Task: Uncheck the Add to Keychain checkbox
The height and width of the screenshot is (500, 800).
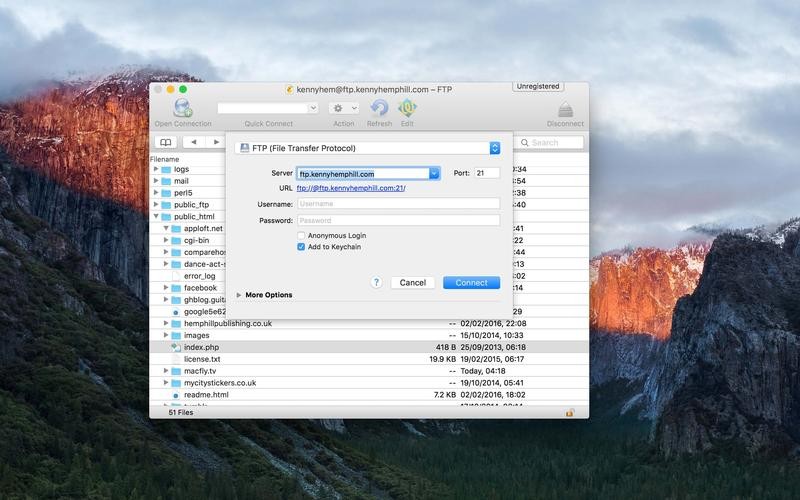Action: (x=301, y=247)
